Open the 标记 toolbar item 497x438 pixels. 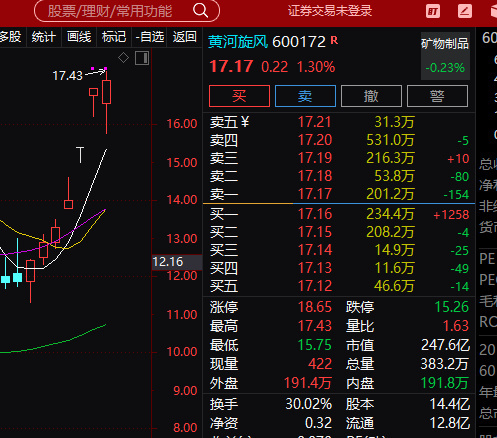pos(114,37)
